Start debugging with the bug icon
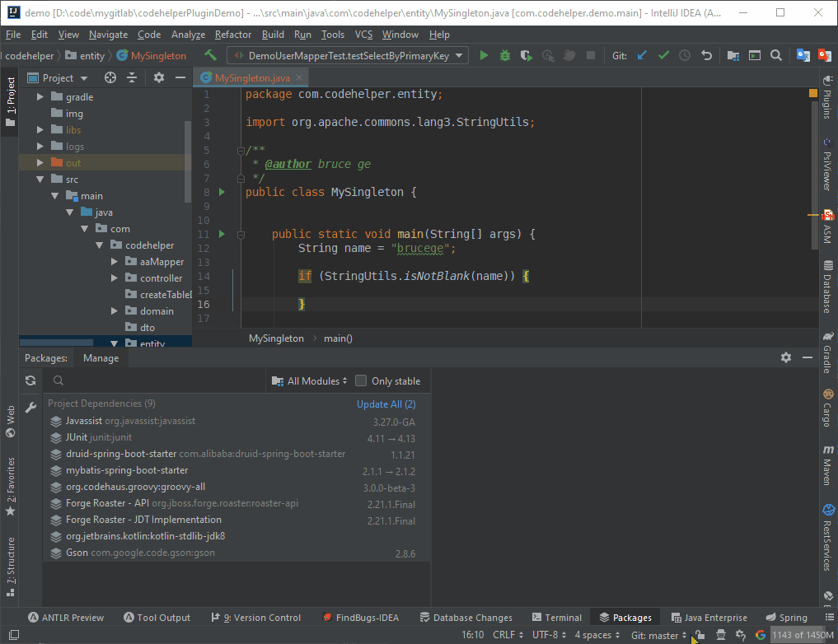This screenshot has width=838, height=644. tap(504, 55)
